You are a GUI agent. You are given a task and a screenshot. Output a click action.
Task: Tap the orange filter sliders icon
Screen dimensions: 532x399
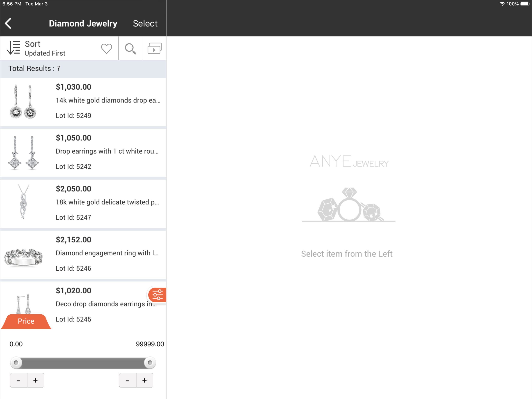tap(158, 295)
